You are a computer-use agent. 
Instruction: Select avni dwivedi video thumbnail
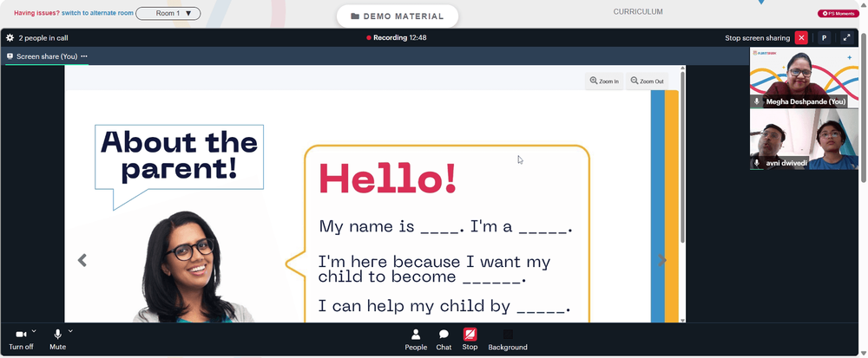tap(804, 140)
